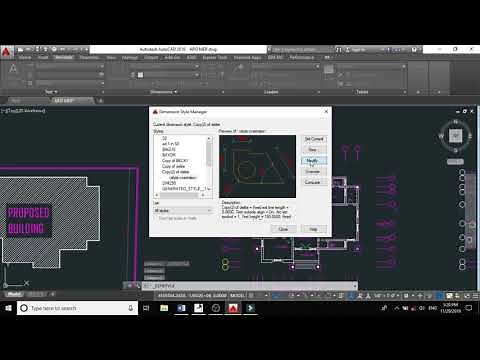
Task: Click the Windows 'Type here to search' box
Action: point(77,308)
